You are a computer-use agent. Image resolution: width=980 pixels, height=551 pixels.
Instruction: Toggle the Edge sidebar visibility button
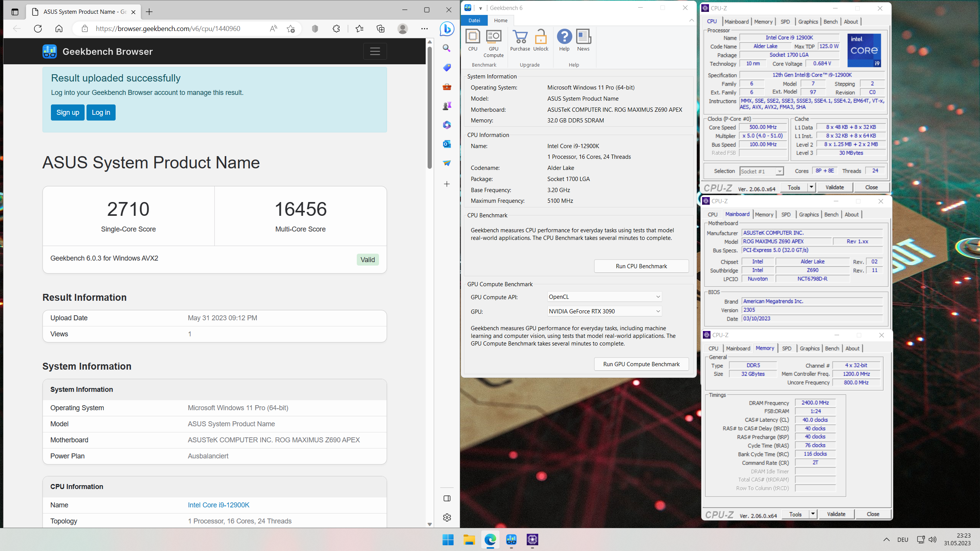click(x=447, y=498)
